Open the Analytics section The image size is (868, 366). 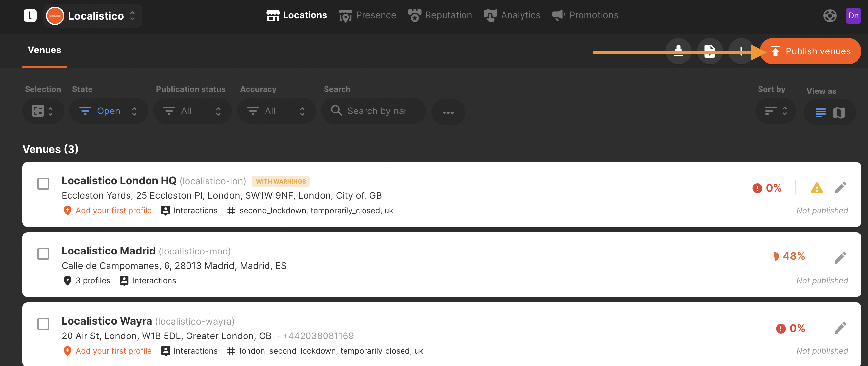(512, 15)
